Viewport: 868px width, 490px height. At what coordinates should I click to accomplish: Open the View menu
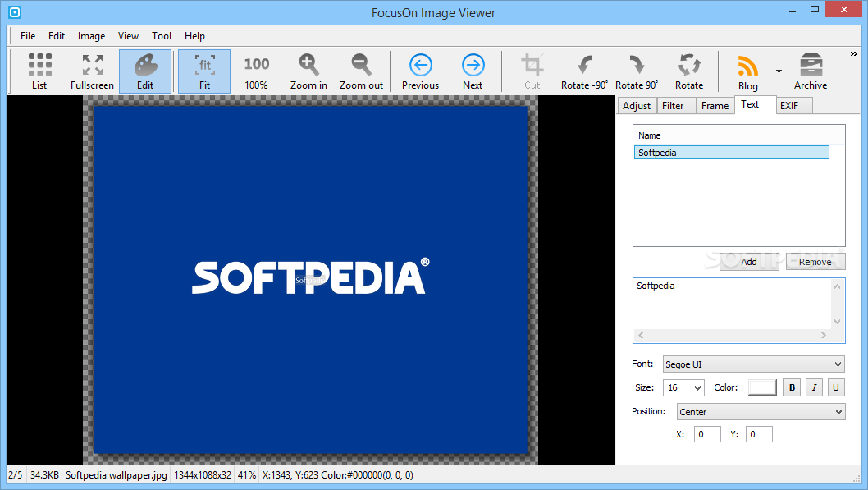click(128, 36)
